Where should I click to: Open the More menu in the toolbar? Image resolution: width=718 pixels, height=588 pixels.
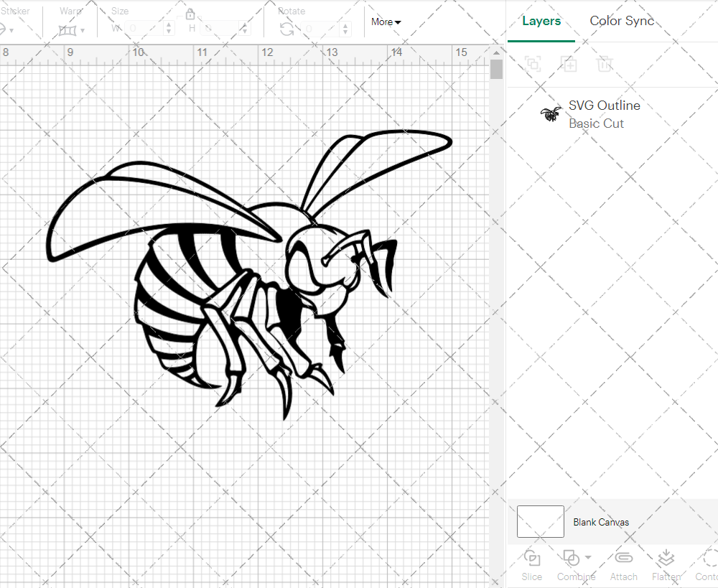point(386,22)
